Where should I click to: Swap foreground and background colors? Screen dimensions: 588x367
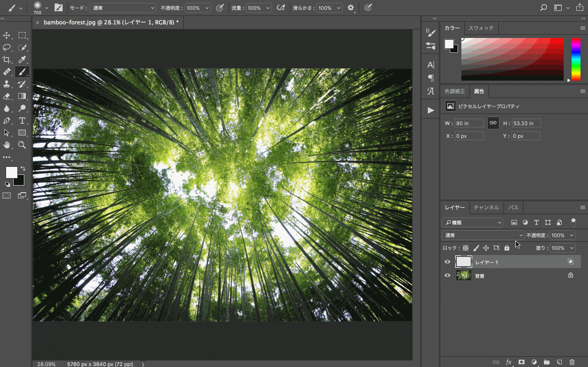point(23,169)
